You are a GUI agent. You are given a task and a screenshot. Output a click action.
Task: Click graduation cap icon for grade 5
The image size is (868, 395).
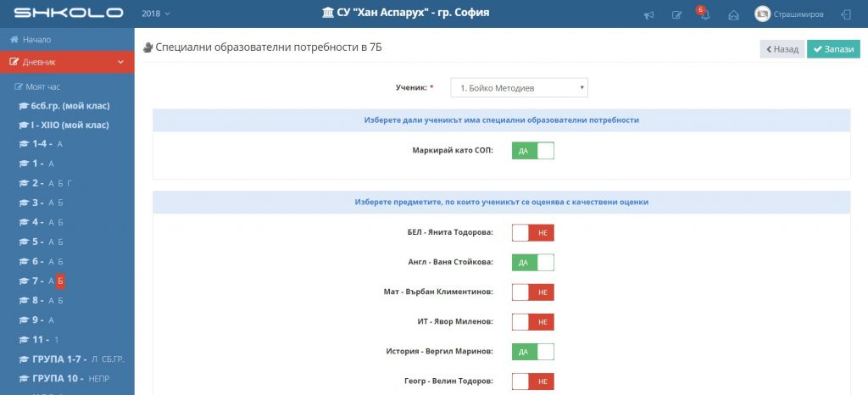23,242
